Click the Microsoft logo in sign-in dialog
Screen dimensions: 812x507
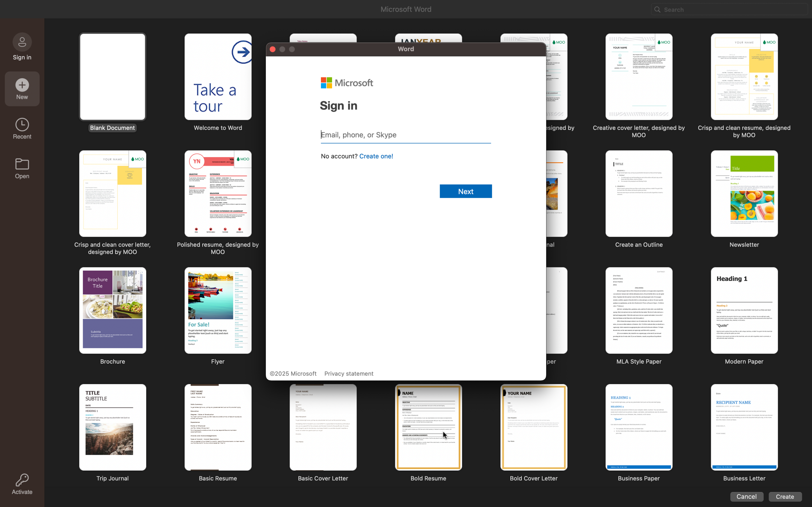pyautogui.click(x=326, y=83)
